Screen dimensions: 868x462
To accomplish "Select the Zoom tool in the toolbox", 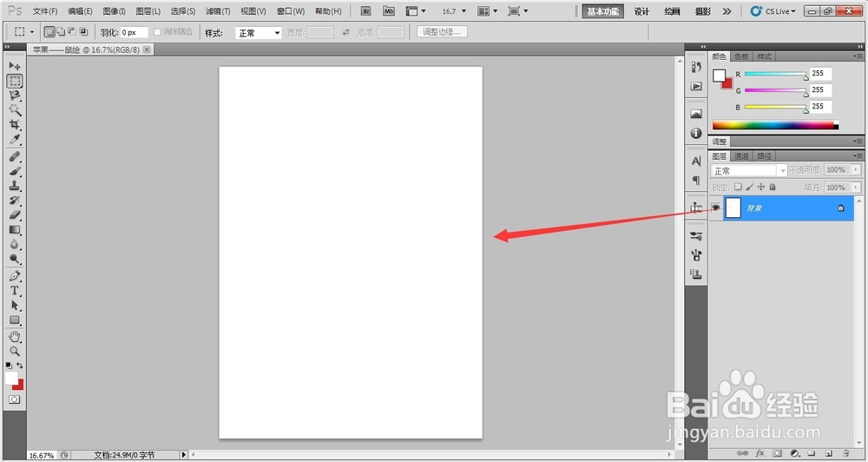I will (x=15, y=351).
